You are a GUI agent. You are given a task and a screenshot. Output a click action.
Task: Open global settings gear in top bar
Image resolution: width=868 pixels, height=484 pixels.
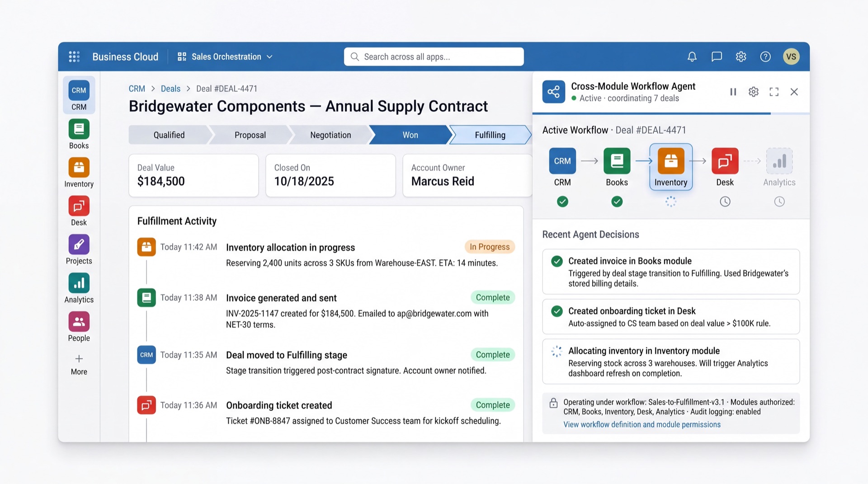[x=741, y=56]
